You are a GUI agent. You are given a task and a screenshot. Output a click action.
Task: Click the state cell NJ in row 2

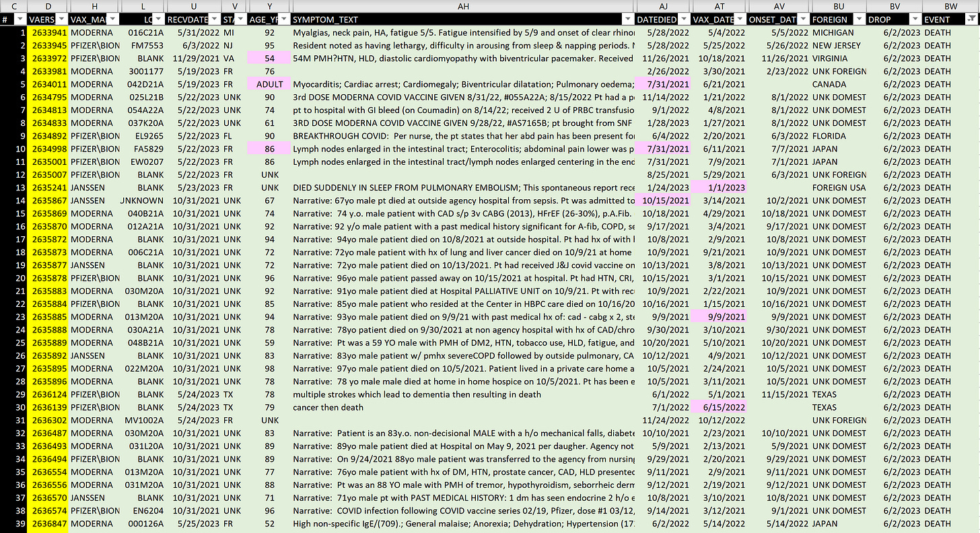(235, 46)
